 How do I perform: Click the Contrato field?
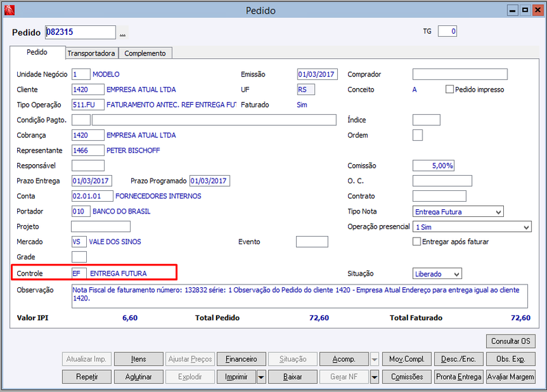click(x=439, y=196)
